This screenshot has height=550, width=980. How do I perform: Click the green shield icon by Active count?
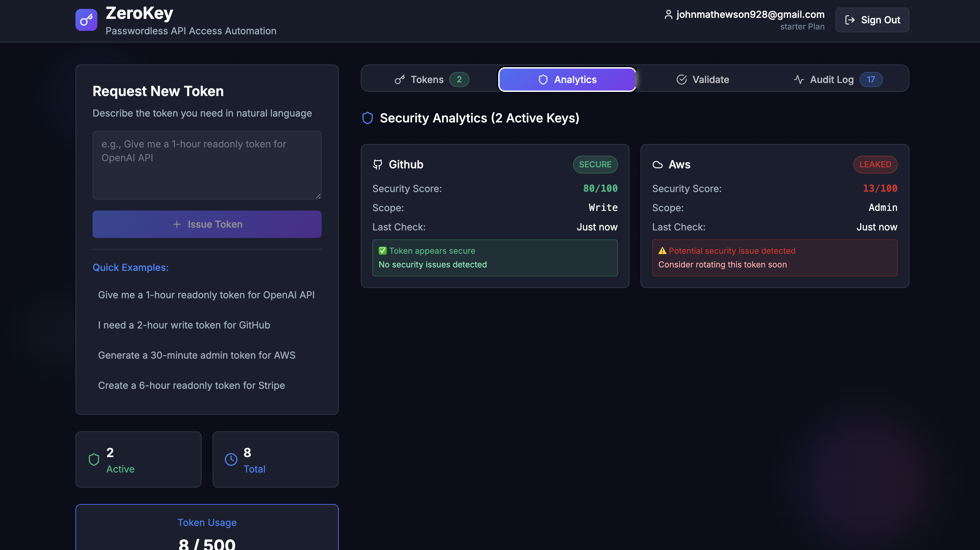click(x=94, y=459)
